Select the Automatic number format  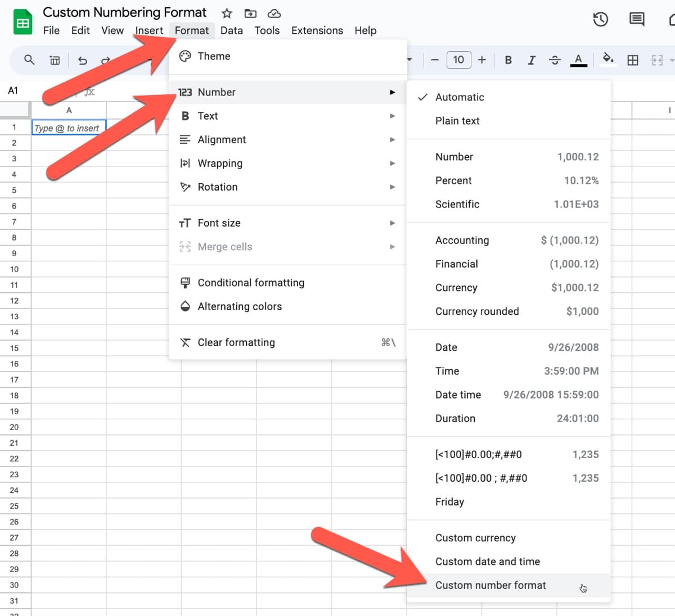(x=460, y=97)
